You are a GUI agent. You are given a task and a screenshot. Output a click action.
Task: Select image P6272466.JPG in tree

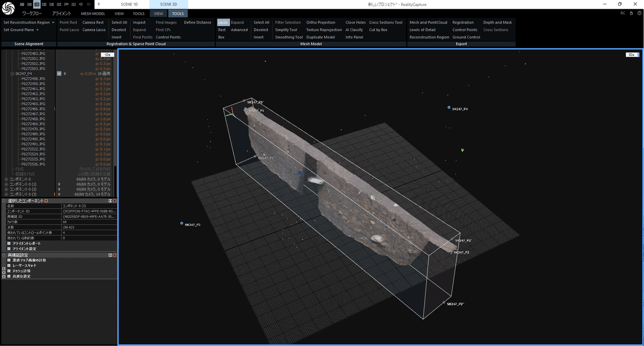click(x=33, y=109)
